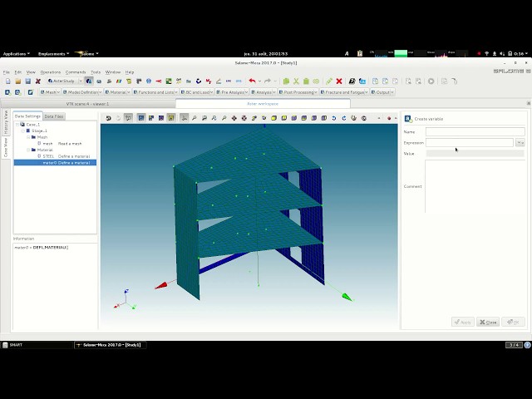Open the Output category dropdown
This screenshot has width=532, height=399.
382,92
